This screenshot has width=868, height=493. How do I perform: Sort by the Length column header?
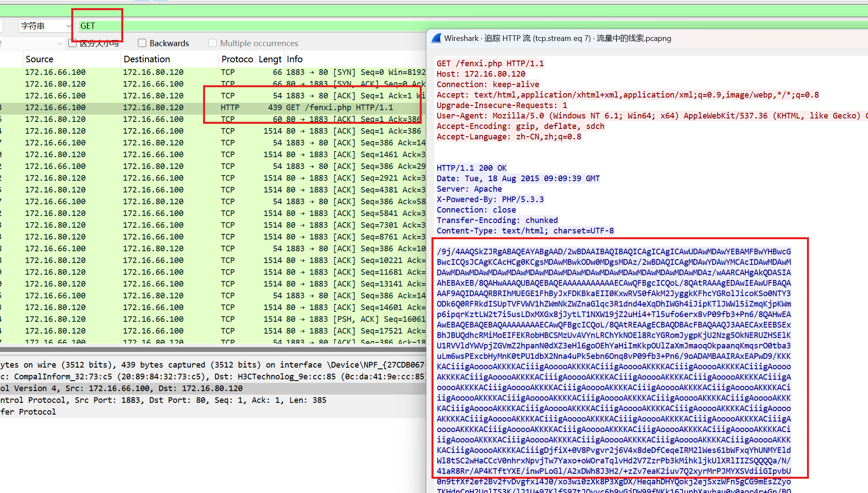coord(270,59)
